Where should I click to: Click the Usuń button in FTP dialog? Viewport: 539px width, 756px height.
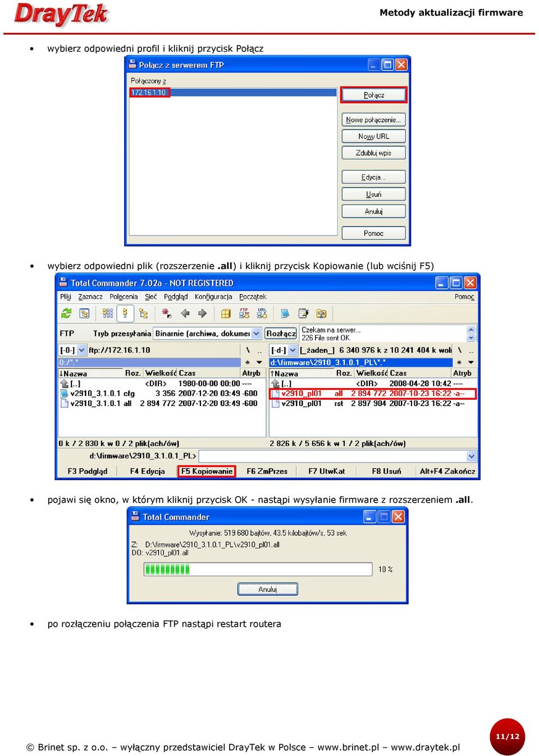[374, 194]
